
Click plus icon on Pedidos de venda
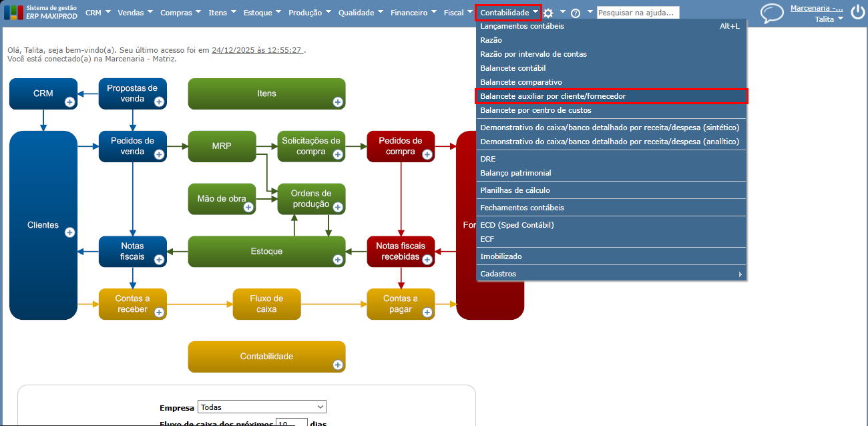coord(159,154)
